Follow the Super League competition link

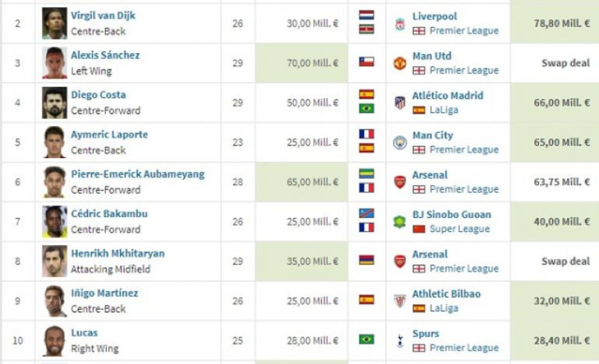tap(460, 229)
